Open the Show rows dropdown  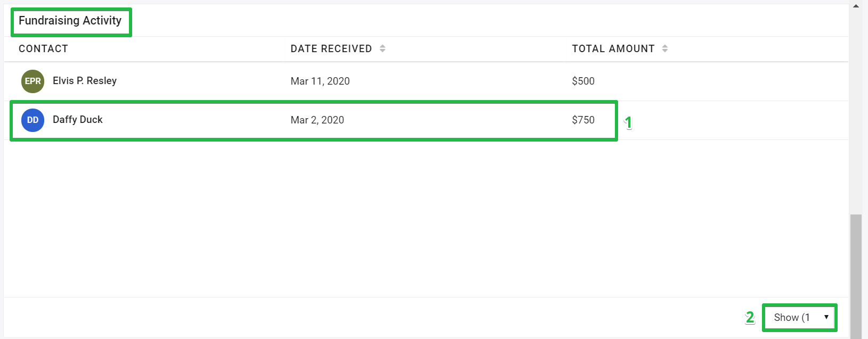tap(800, 318)
